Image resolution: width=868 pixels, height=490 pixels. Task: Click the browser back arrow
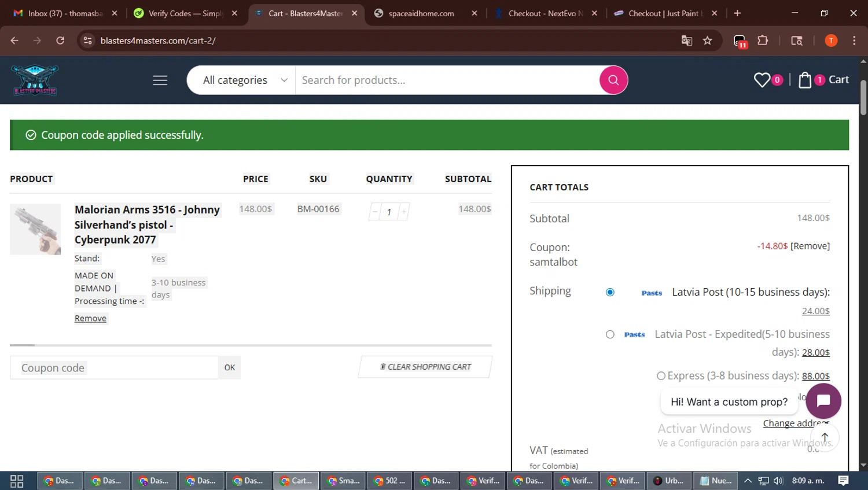14,40
